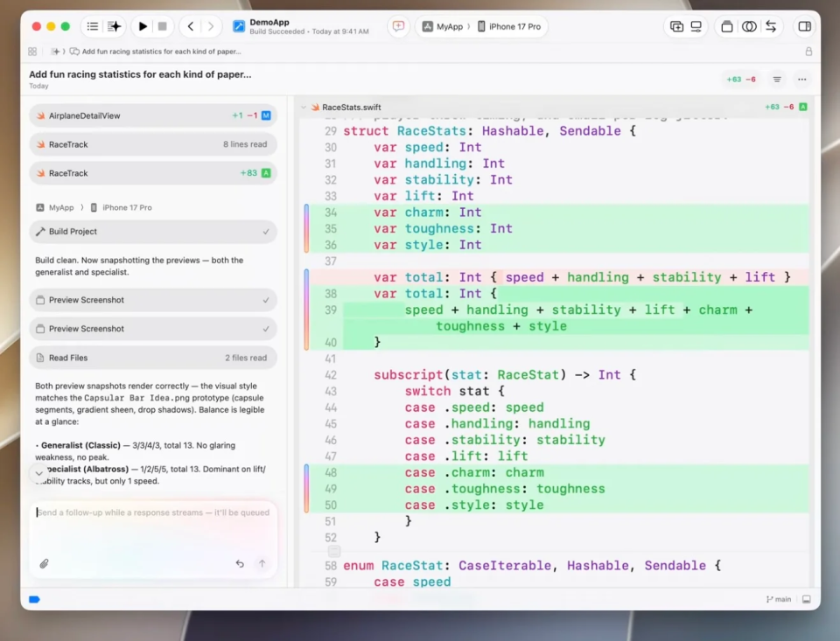
Task: Open the first Preview Screenshot step
Action: pos(153,300)
